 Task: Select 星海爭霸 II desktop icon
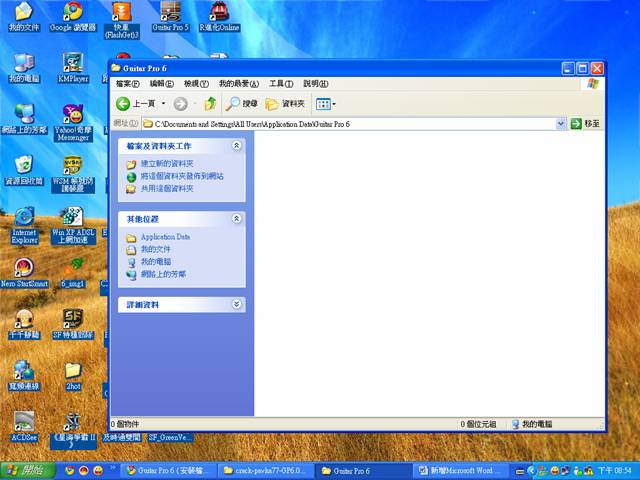73,430
